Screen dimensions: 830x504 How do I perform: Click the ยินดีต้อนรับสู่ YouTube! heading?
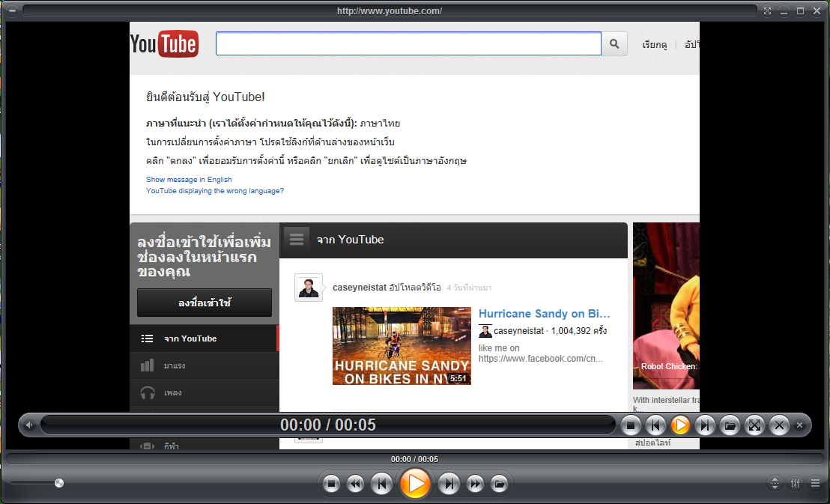click(205, 97)
